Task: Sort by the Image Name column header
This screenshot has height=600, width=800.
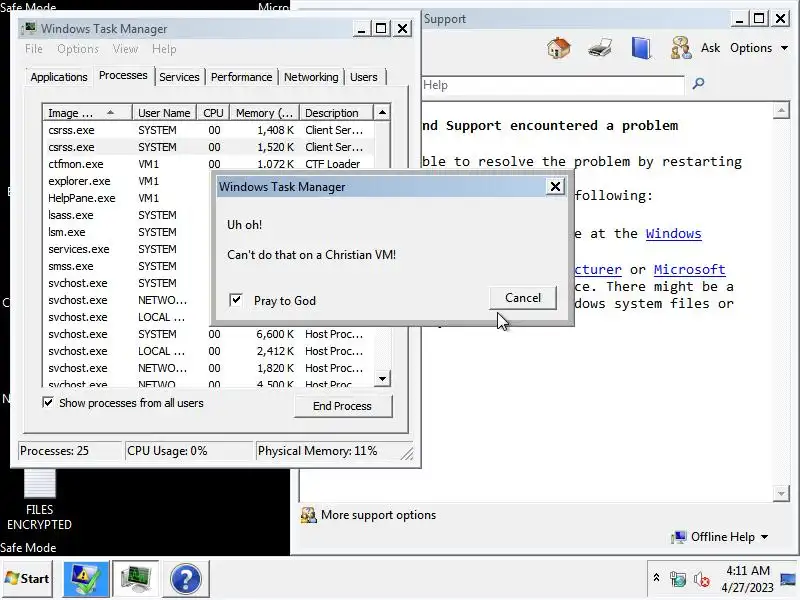Action: [87, 113]
